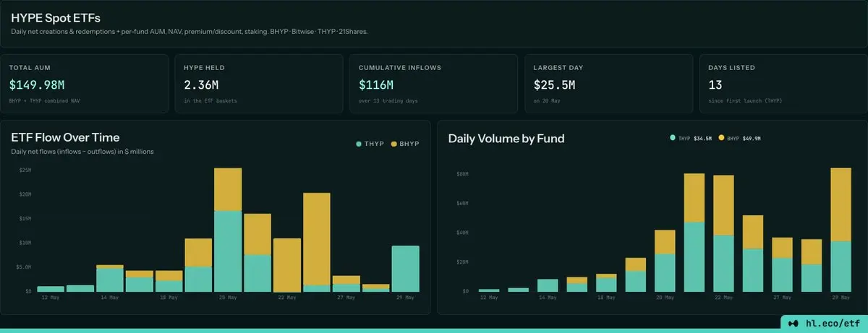Click the 14 May date label in ETF Flow chart
The height and width of the screenshot is (333, 868).
[110, 298]
